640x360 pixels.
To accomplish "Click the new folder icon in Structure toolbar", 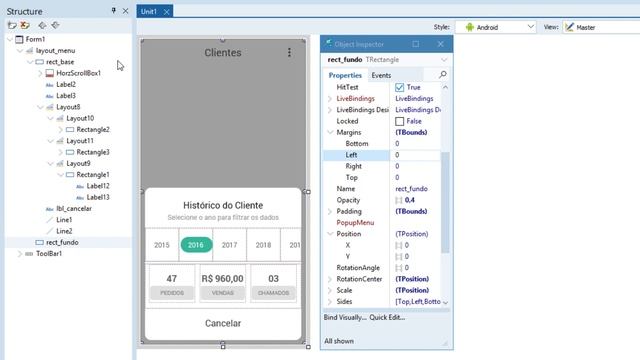I will coord(12,25).
